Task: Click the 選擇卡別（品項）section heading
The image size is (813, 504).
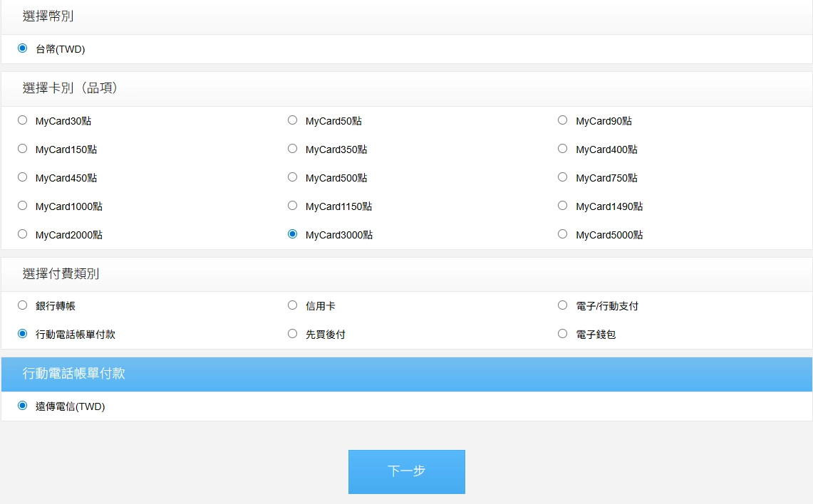Action: 70,88
